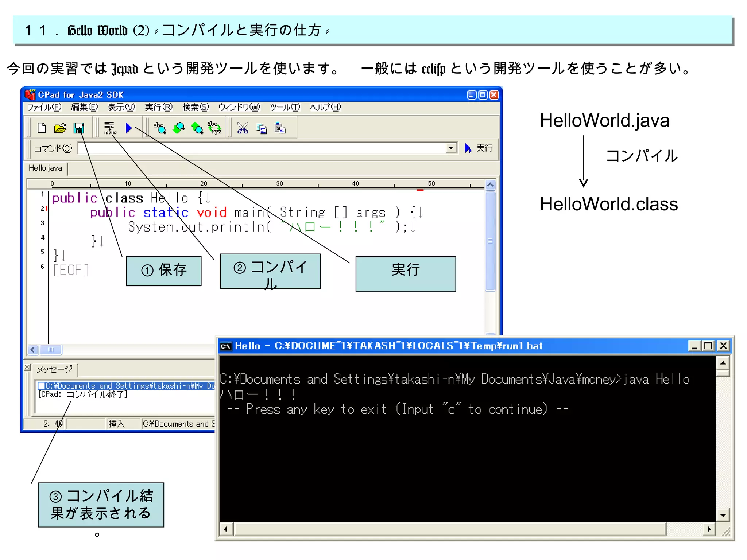Click the CPad application icon in title bar

[x=30, y=95]
